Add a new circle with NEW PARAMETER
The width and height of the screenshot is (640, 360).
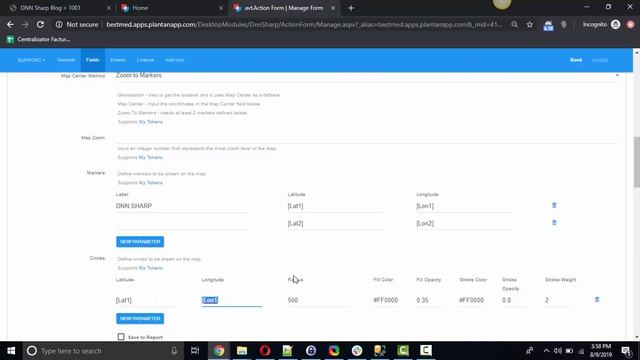click(x=140, y=318)
